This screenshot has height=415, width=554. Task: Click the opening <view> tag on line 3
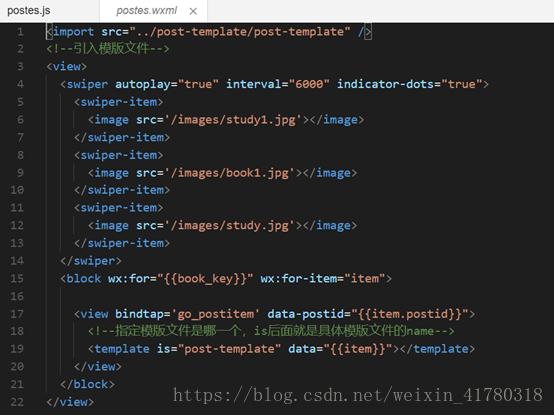click(66, 66)
